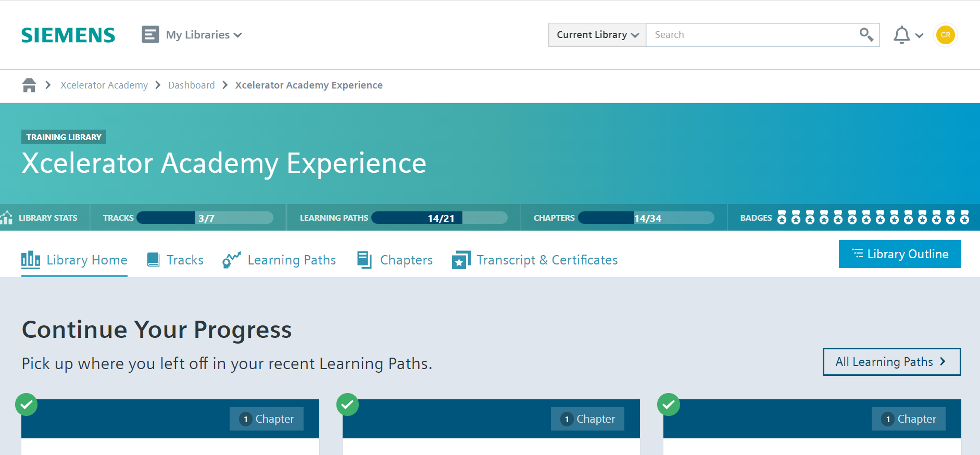Click the Learning Paths 14/21 progress bar
The height and width of the screenshot is (455, 980).
click(x=439, y=218)
